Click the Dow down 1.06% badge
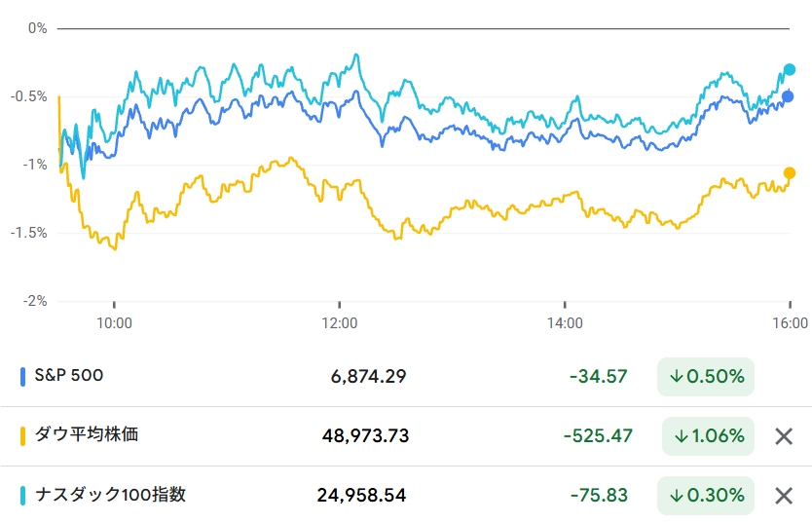This screenshot has width=812, height=523. [709, 436]
